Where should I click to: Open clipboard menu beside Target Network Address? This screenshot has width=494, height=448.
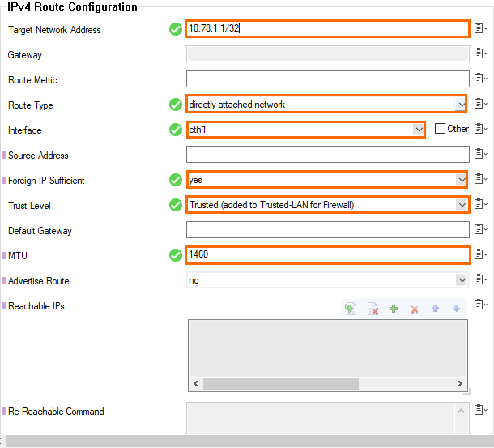pos(480,28)
